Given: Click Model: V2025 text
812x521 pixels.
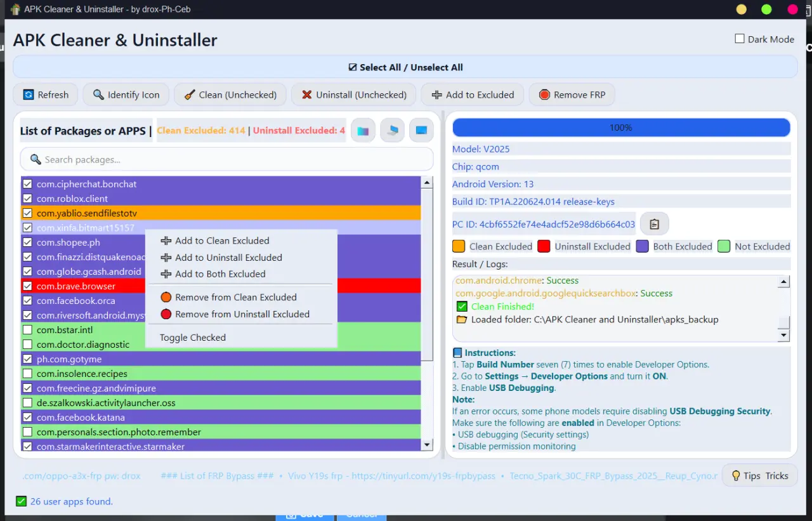Looking at the screenshot, I should (481, 149).
